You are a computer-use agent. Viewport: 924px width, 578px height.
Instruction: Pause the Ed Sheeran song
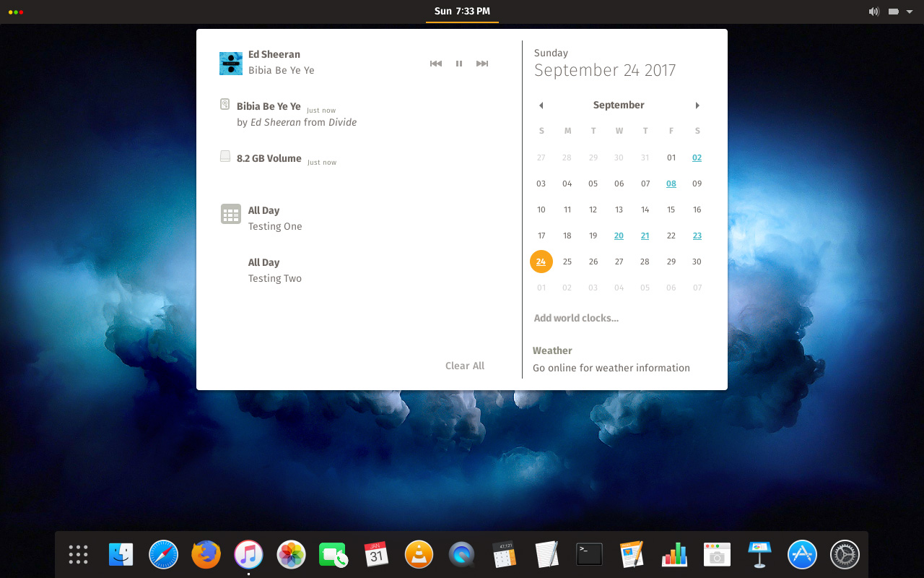[459, 64]
